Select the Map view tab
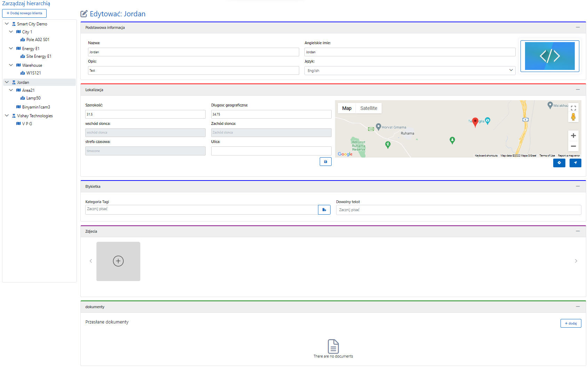Viewport: 588px width, 368px height. click(347, 108)
